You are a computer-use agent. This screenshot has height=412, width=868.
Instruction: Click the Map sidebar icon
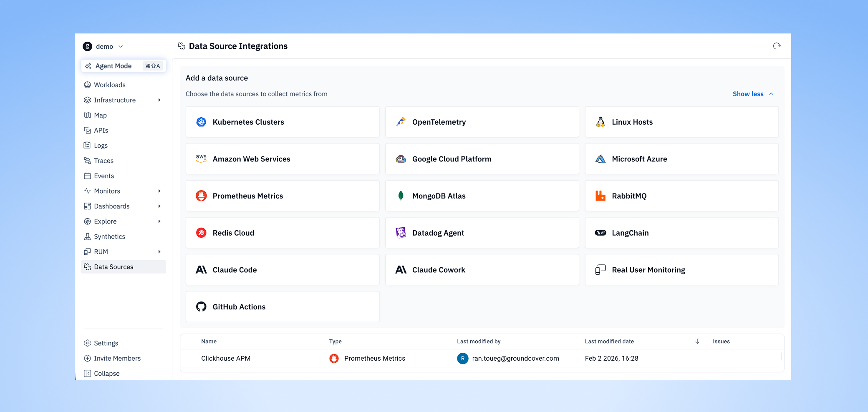coord(87,115)
